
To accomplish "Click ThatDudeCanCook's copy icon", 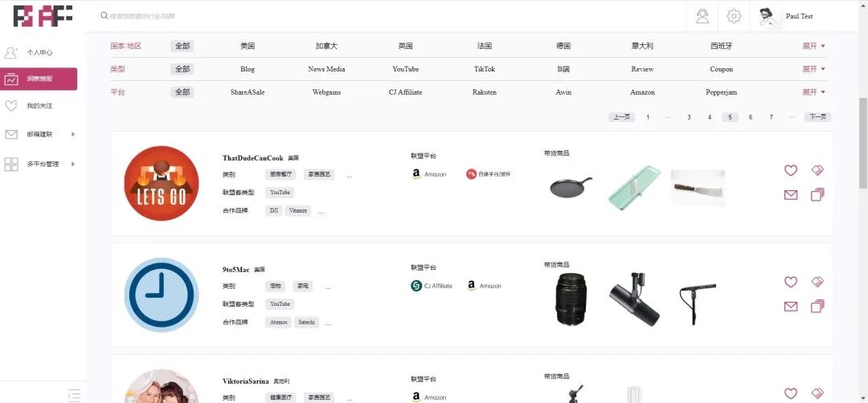I will point(817,194).
